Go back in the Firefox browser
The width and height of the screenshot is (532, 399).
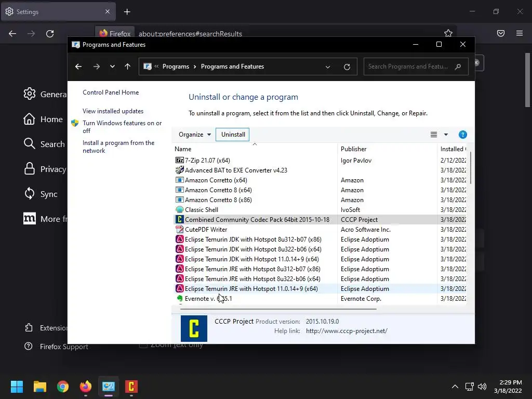[12, 34]
